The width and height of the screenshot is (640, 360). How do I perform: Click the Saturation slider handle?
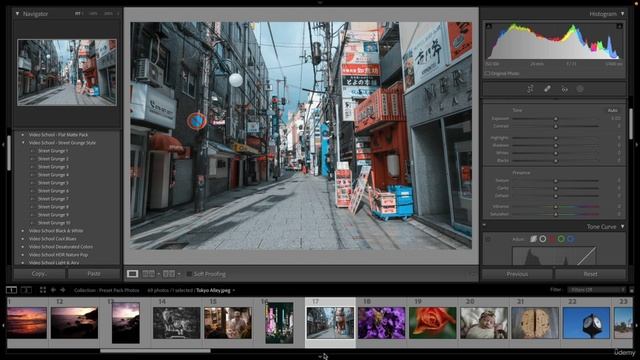(x=556, y=214)
